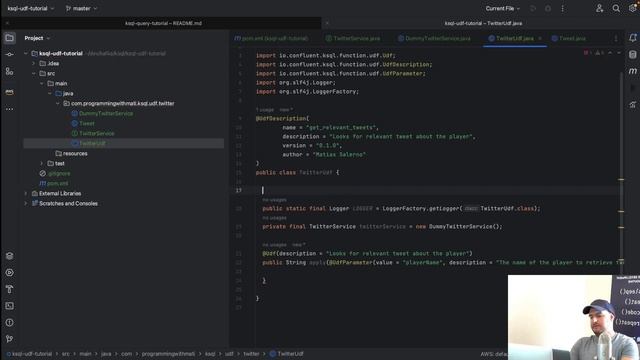Viewport: 640px width, 360px height.
Task: Click the Debug bug icon
Action: 548,9
